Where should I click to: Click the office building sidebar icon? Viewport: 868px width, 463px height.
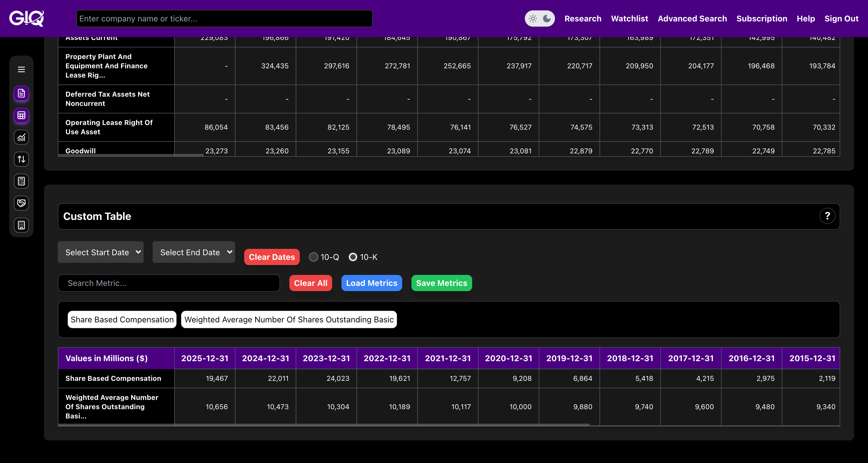point(21,225)
